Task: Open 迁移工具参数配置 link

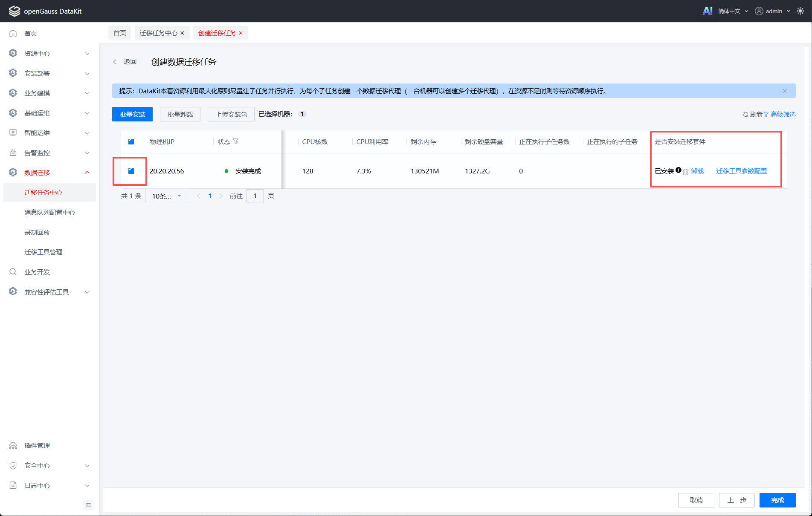Action: 741,171
